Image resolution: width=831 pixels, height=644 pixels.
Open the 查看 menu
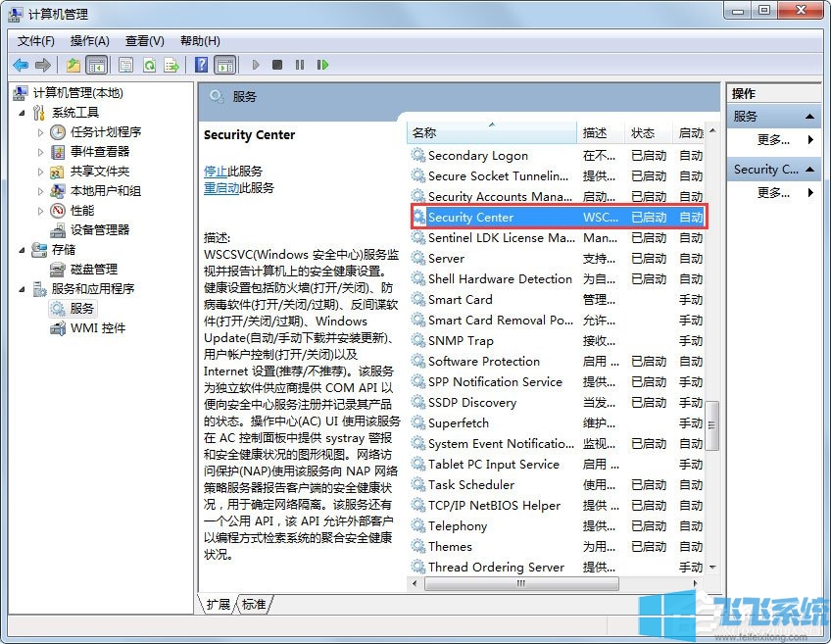(x=143, y=40)
